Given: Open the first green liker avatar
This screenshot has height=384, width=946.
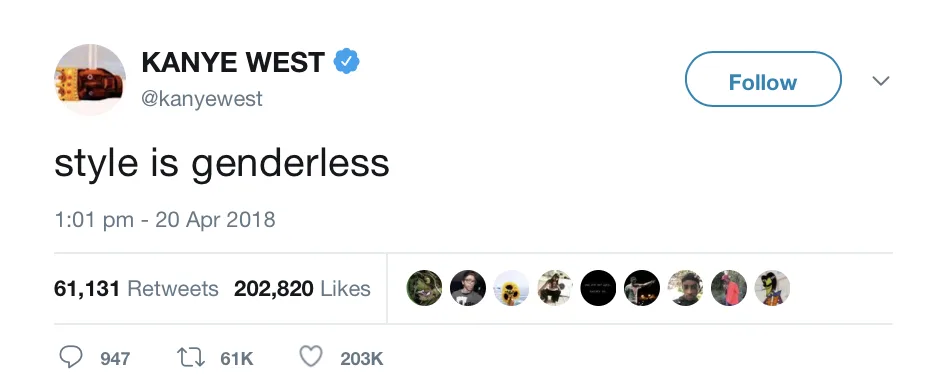Looking at the screenshot, I should coord(424,288).
